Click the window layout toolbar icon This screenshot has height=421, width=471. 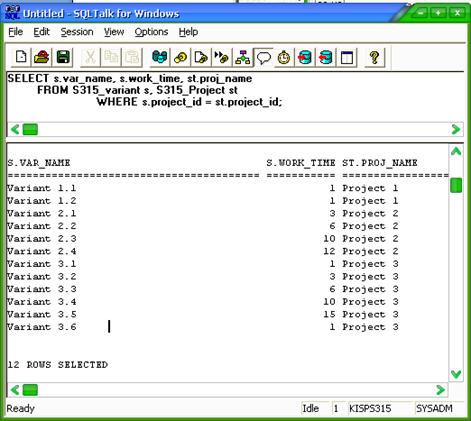pos(347,57)
